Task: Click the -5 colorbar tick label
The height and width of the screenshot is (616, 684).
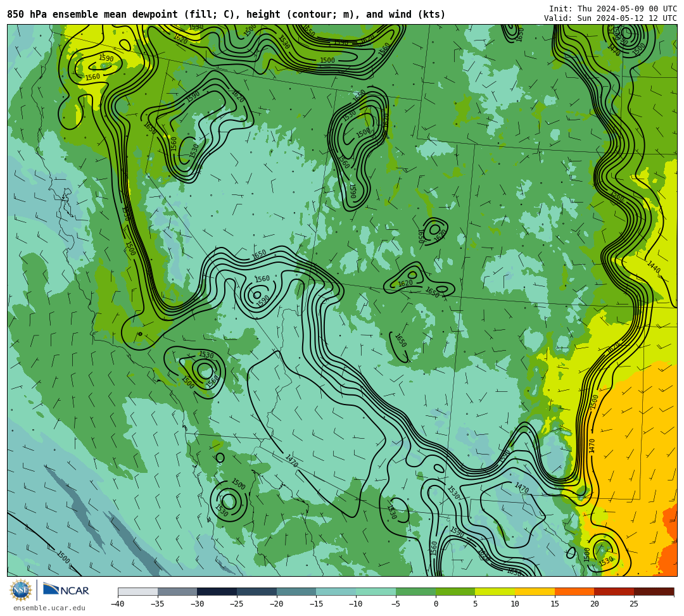Action: pos(396,604)
